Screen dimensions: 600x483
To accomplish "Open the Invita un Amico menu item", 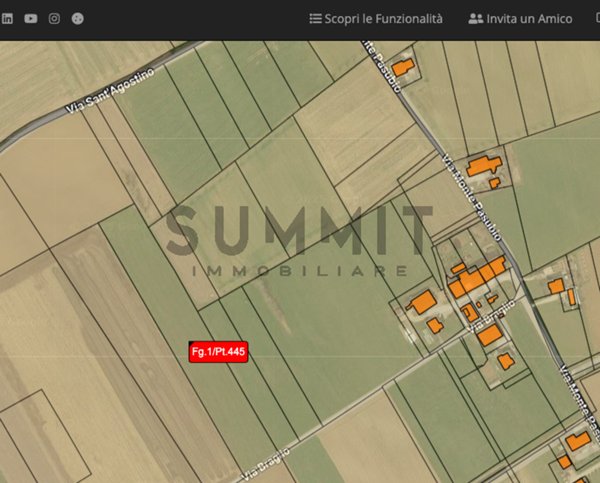I will tap(520, 18).
